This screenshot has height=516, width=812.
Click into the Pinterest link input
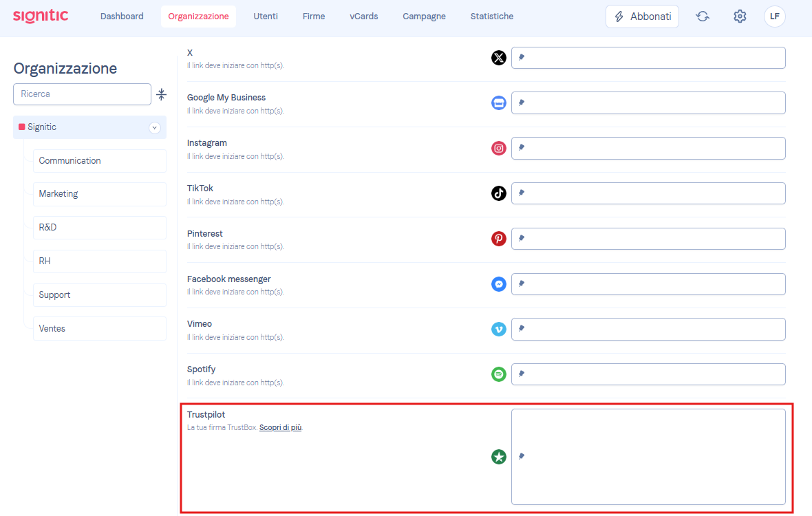[x=648, y=239]
